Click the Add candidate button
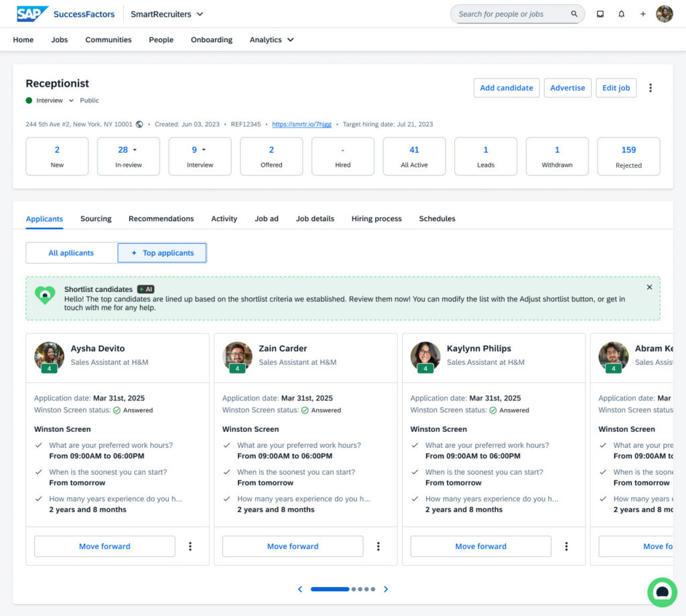The width and height of the screenshot is (686, 616). pos(506,88)
